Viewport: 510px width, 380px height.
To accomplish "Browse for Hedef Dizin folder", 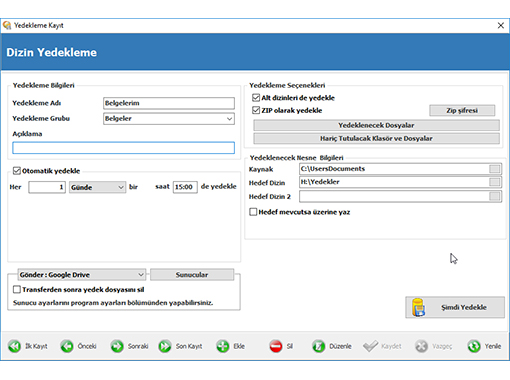I will tap(495, 182).
